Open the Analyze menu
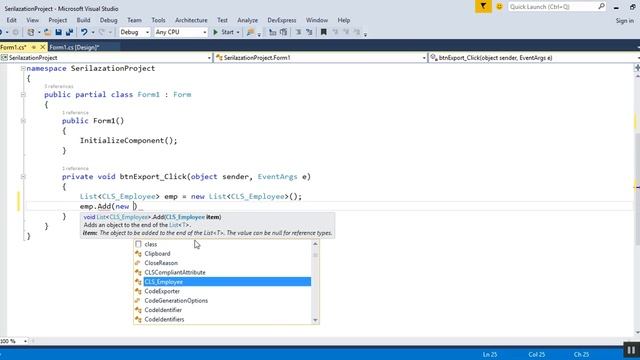Image resolution: width=640 pixels, height=360 pixels. tap(247, 20)
